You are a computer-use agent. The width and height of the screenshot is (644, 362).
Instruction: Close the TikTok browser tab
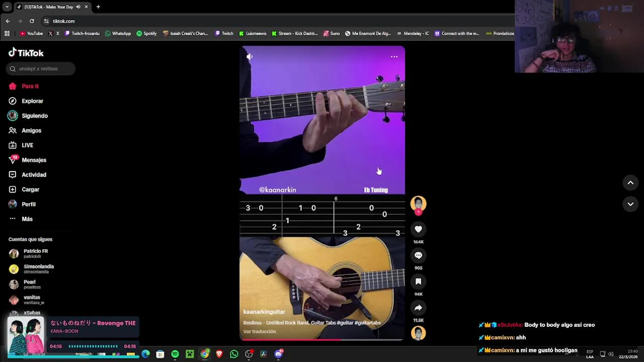pos(86,7)
